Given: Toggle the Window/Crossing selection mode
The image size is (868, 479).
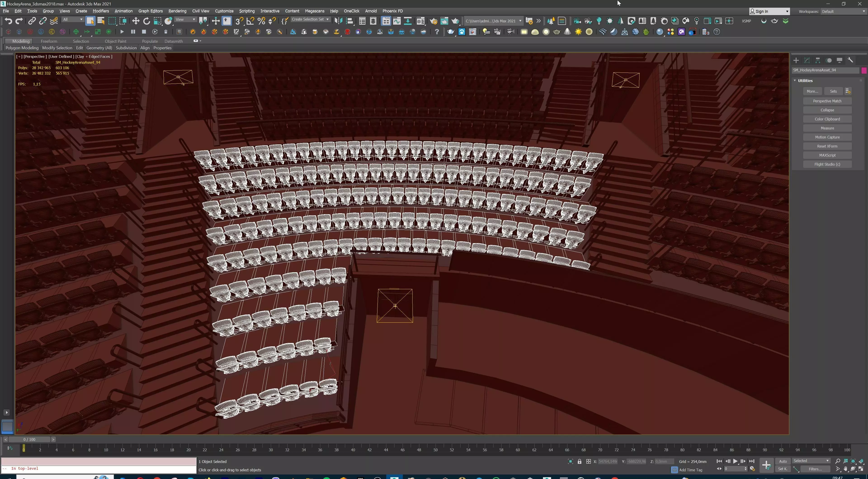Looking at the screenshot, I should pyautogui.click(x=123, y=21).
